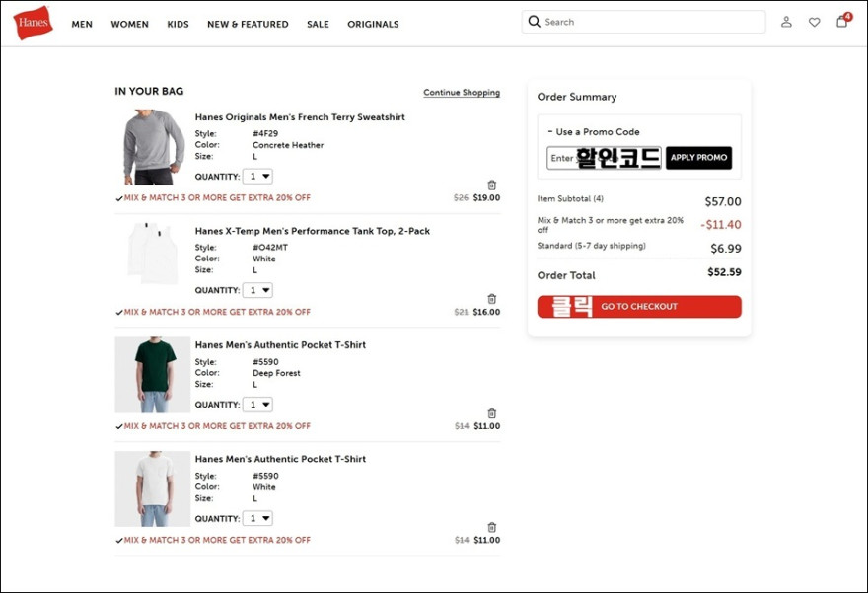Delete Deep Forest Pocket T-Shirt trash icon
The width and height of the screenshot is (868, 593).
491,413
